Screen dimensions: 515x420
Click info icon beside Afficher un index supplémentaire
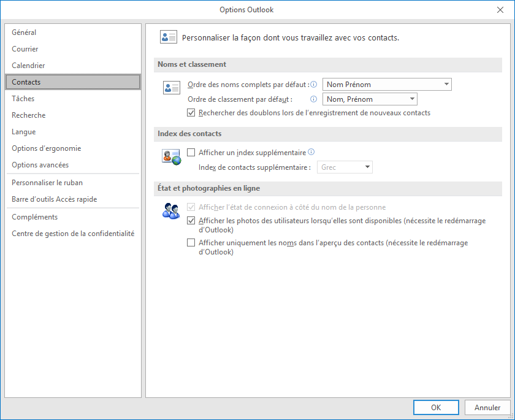click(311, 152)
